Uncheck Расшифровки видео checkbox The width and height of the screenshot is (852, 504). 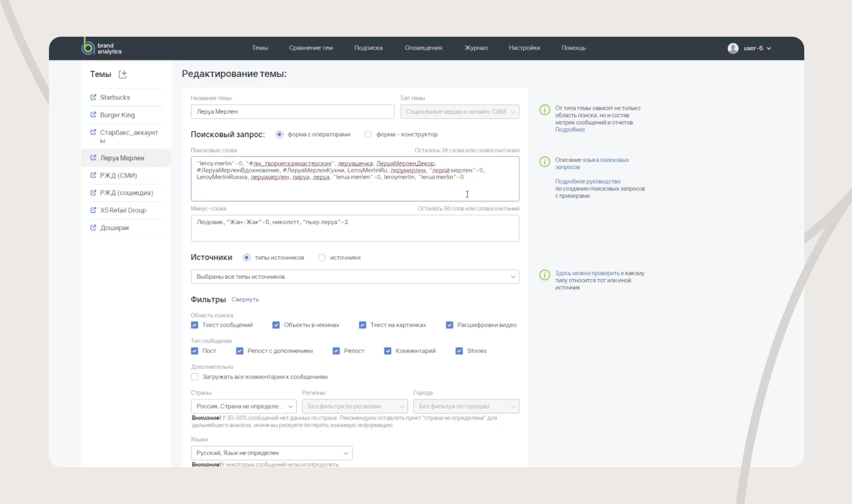[449, 325]
